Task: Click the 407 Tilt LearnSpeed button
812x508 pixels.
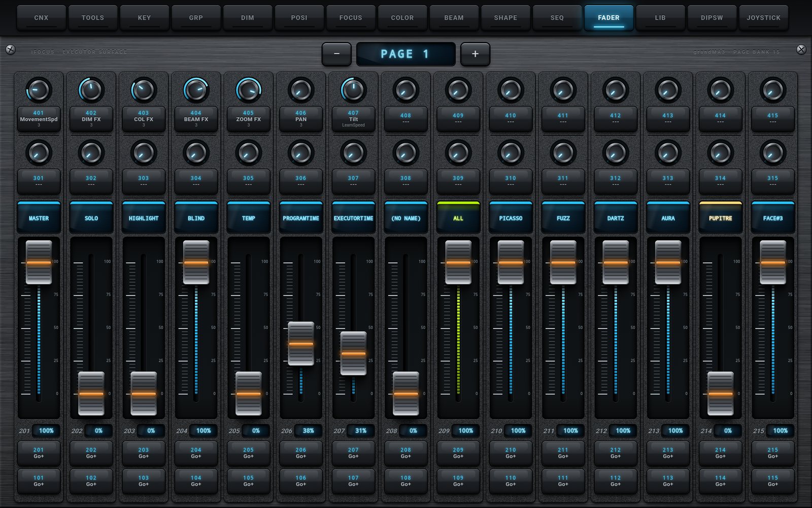Action: coord(353,119)
